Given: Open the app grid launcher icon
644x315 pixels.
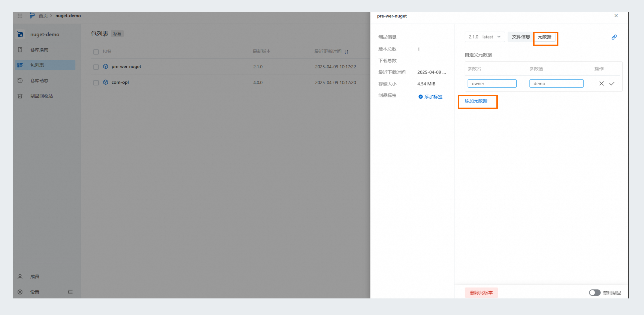Looking at the screenshot, I should pos(20,16).
